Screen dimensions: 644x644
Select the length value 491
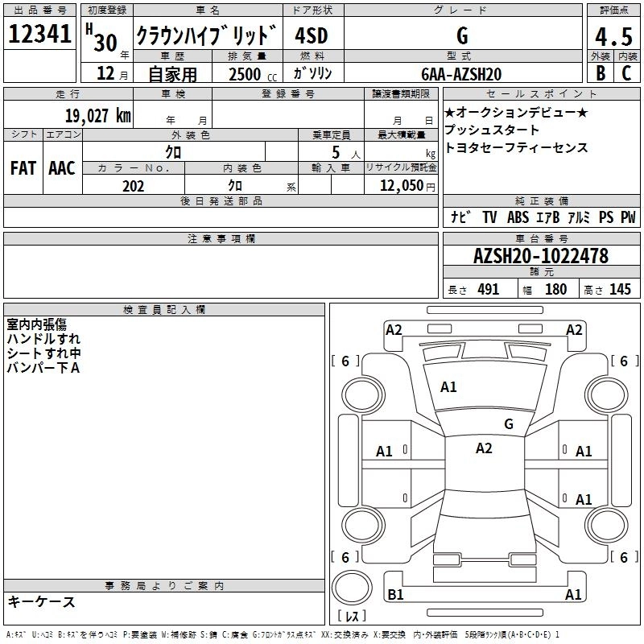489,290
